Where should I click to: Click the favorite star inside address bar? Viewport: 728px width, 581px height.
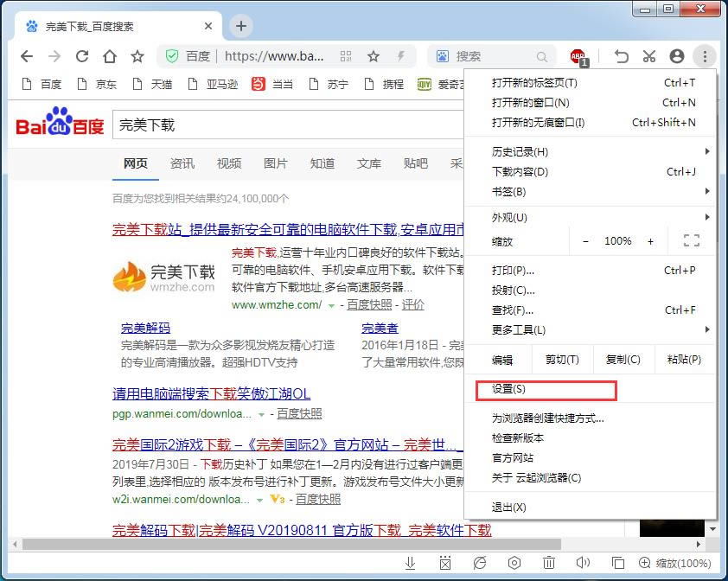(x=374, y=56)
